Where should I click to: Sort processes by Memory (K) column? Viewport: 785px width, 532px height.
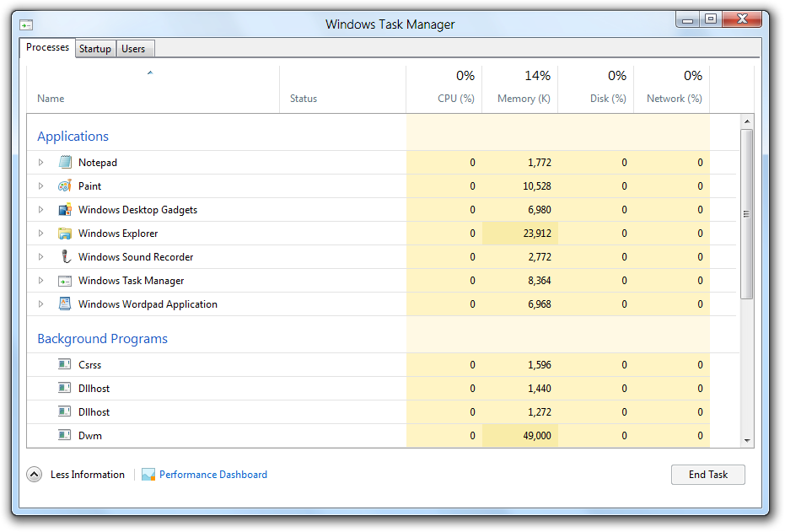523,98
